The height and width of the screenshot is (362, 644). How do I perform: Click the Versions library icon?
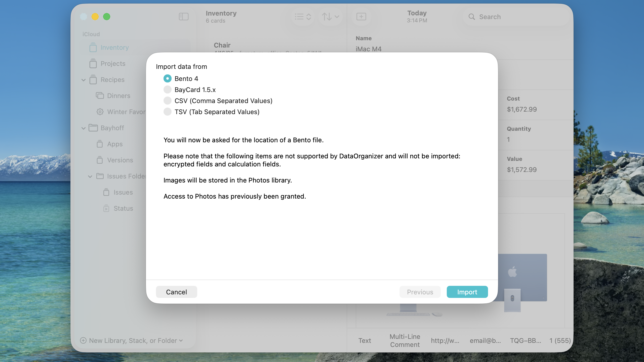(100, 160)
